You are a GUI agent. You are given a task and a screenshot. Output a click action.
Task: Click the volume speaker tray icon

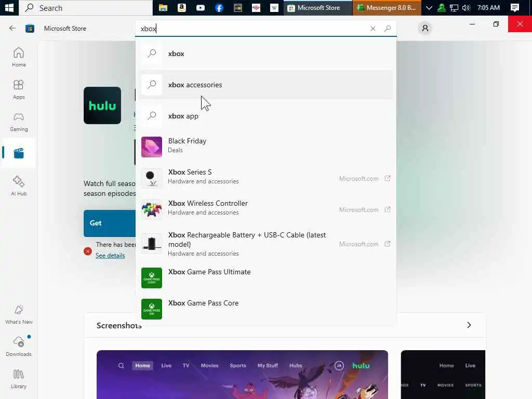[x=466, y=7]
